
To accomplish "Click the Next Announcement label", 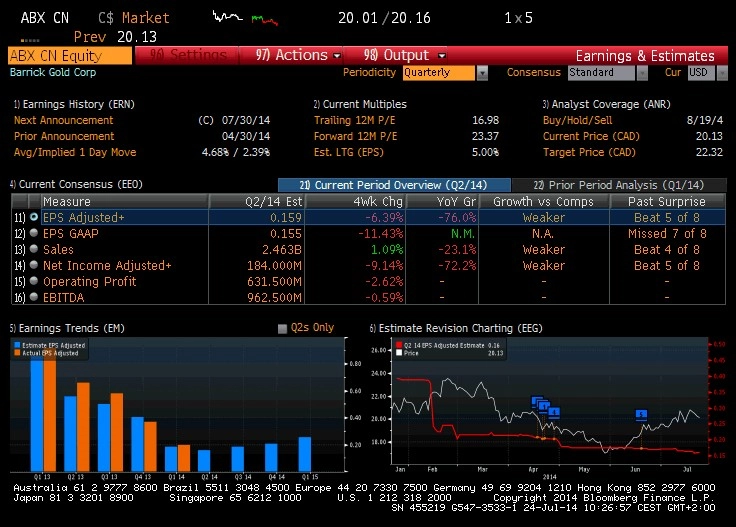I will [63, 120].
